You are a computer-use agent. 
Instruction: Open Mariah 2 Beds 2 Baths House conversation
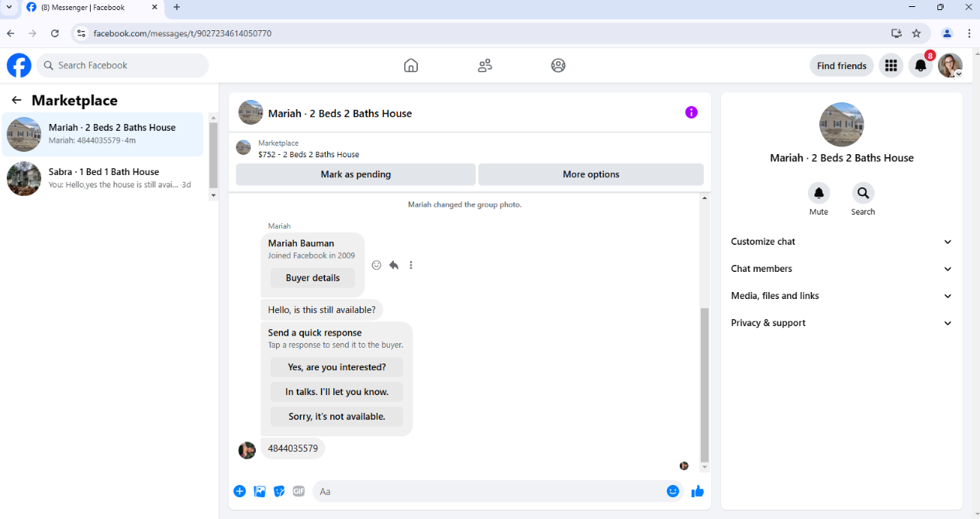[x=102, y=135]
